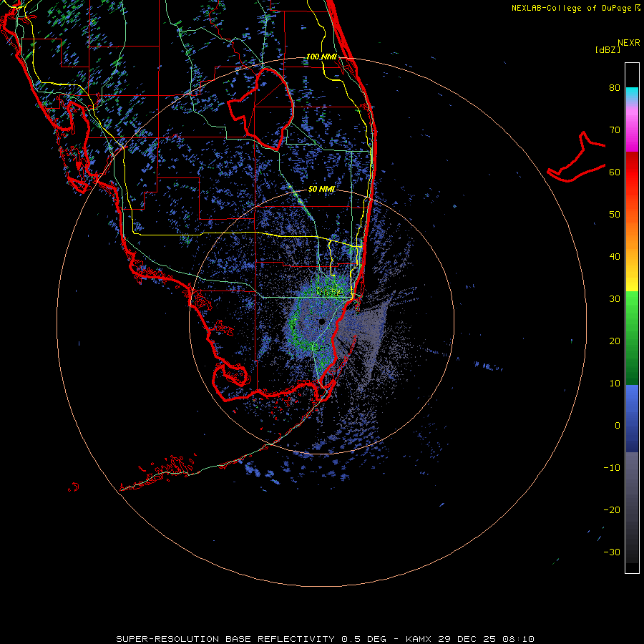Click the black radar site dot at KAMX
644x644 pixels.
pyautogui.click(x=321, y=321)
